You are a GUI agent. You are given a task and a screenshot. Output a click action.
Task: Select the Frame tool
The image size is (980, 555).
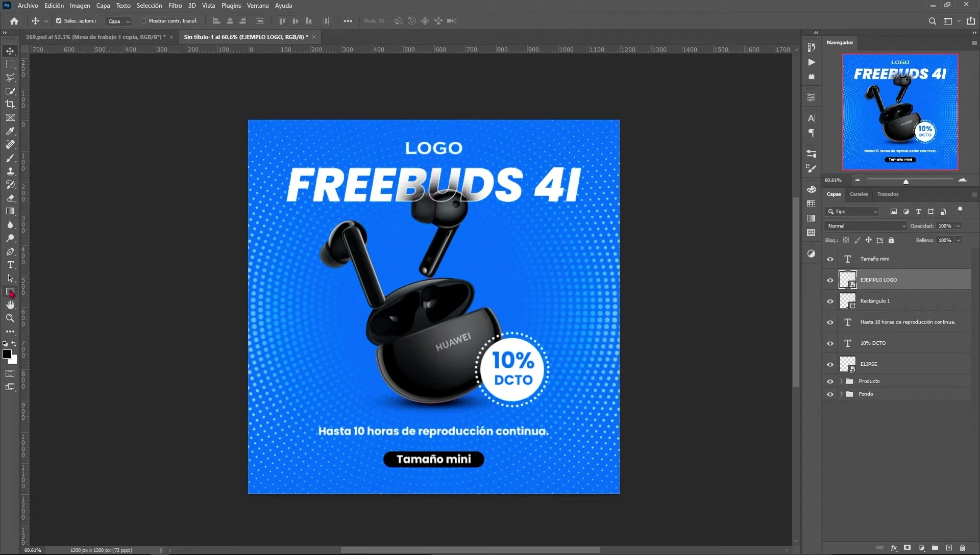tap(10, 118)
